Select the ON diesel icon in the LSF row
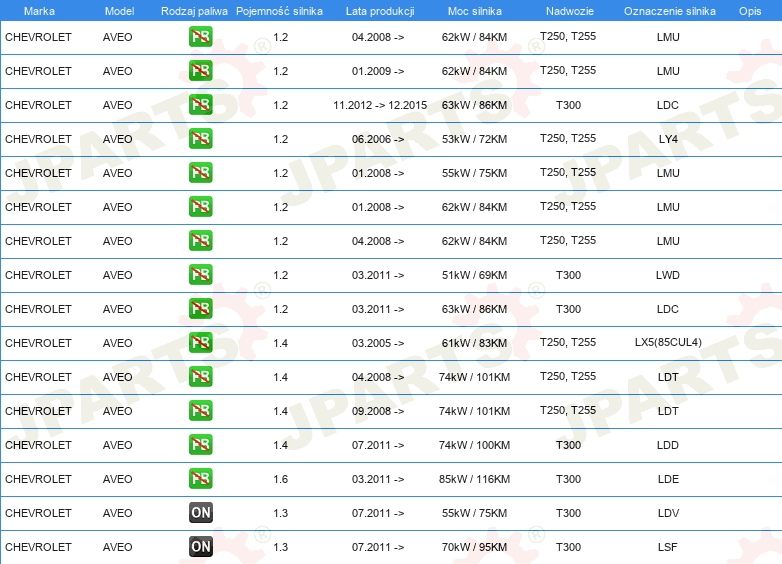Screen dimensions: 782x564 (x=200, y=547)
